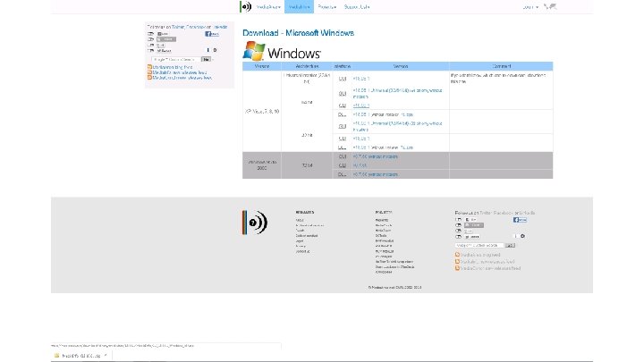Viewport: 644px width, 362px height.
Task: Open MediaConch new releases feed in left sidebar
Action: 182,78
